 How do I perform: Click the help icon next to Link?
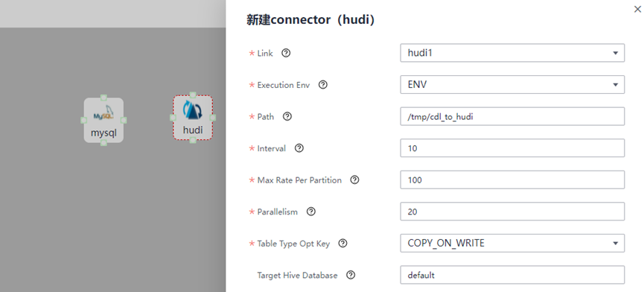point(287,53)
